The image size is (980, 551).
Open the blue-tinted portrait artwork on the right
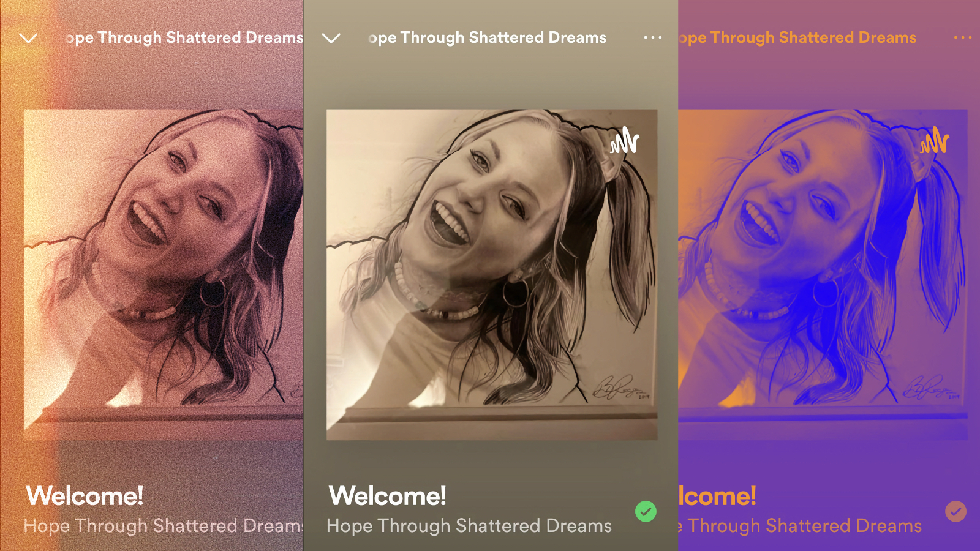click(x=823, y=275)
